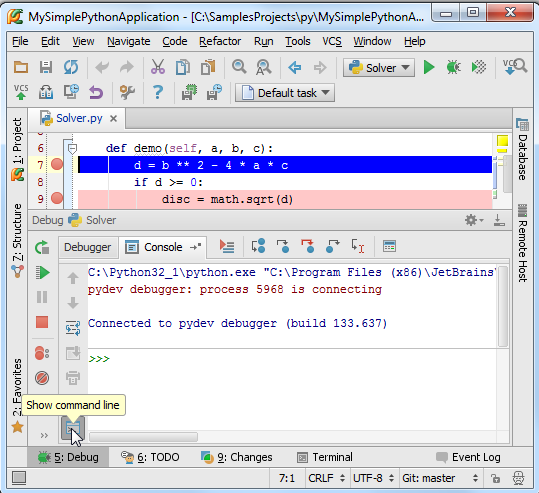This screenshot has width=539, height=493.
Task: Toggle Show command line button
Action: point(73,428)
